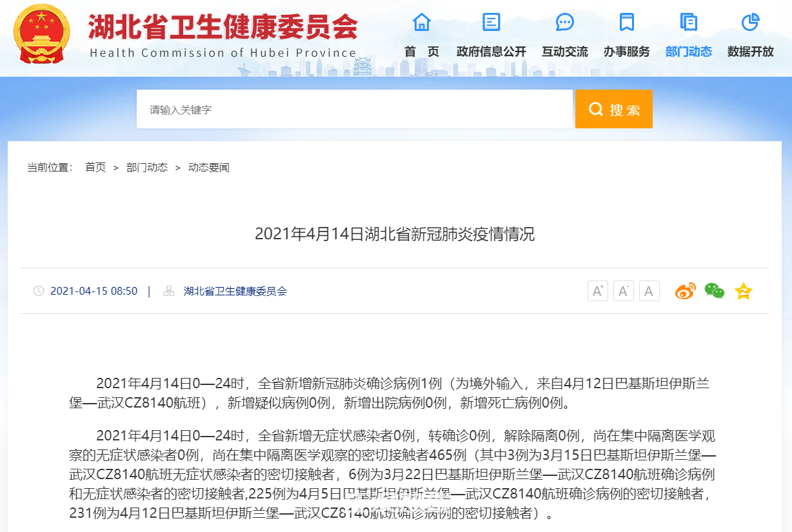Share article to Weibo
The width and height of the screenshot is (792, 532).
pyautogui.click(x=686, y=291)
